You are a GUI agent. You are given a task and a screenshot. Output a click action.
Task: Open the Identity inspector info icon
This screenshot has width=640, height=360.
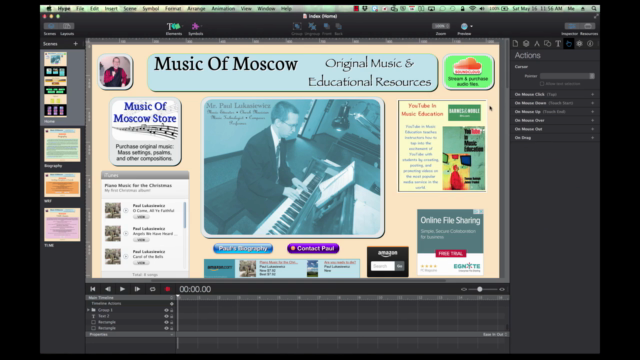(x=590, y=44)
